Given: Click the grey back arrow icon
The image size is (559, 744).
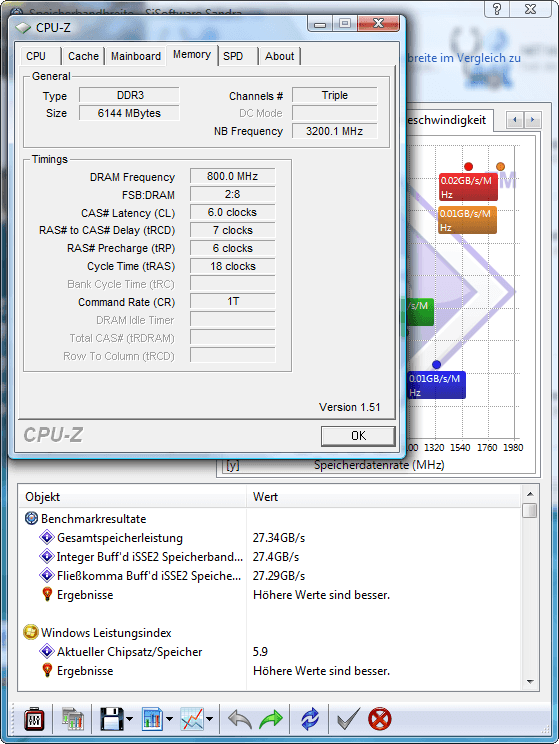Looking at the screenshot, I should coord(240,719).
